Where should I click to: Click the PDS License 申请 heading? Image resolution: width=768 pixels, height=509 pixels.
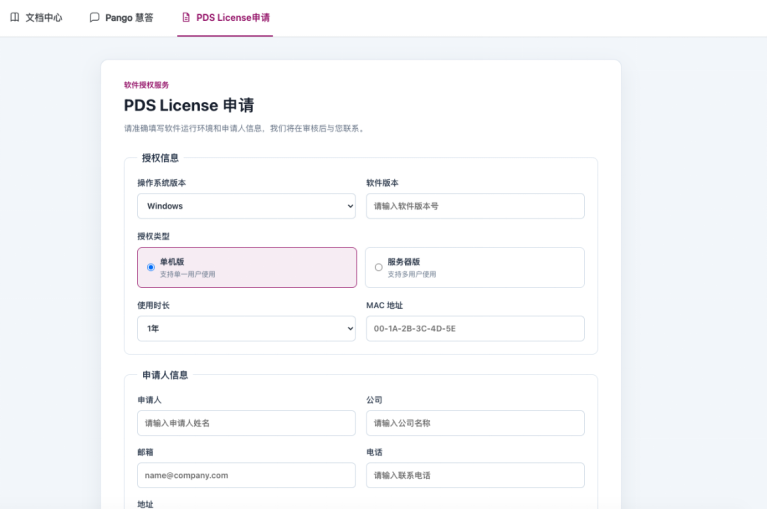[189, 105]
